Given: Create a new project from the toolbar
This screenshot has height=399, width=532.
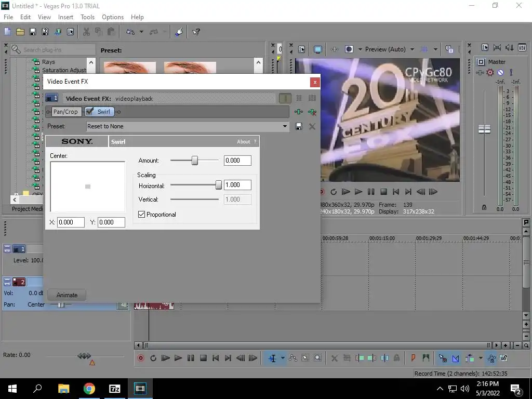Looking at the screenshot, I should pyautogui.click(x=7, y=32).
